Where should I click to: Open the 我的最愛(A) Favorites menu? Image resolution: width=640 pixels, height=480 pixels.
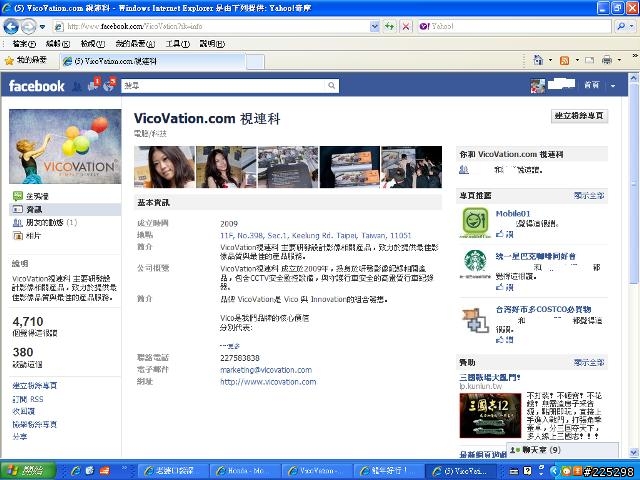pyautogui.click(x=135, y=44)
